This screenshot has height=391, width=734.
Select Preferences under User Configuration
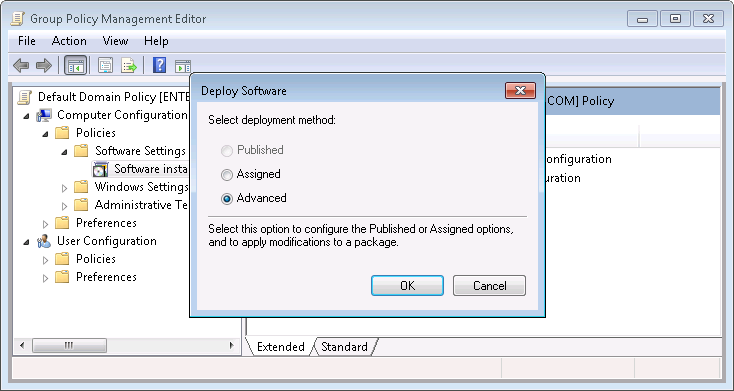[x=106, y=277]
